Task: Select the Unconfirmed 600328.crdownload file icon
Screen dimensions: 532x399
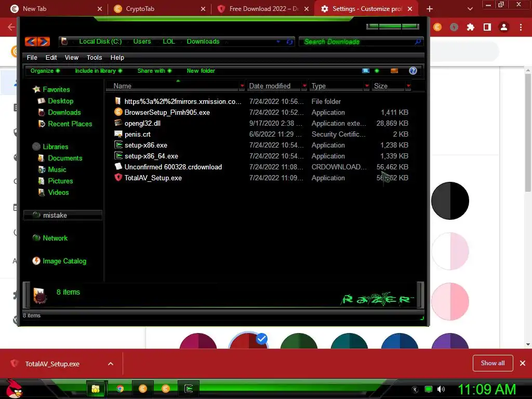Action: click(x=118, y=167)
